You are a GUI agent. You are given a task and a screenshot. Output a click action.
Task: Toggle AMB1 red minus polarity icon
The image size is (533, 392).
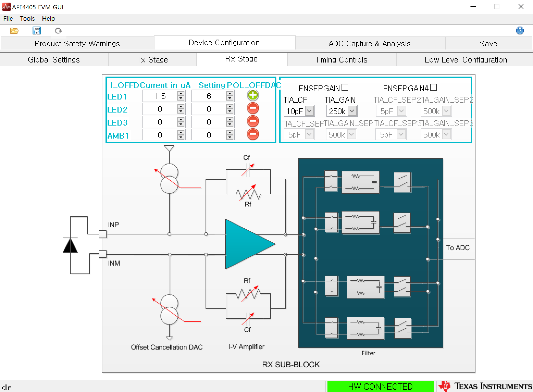(253, 134)
